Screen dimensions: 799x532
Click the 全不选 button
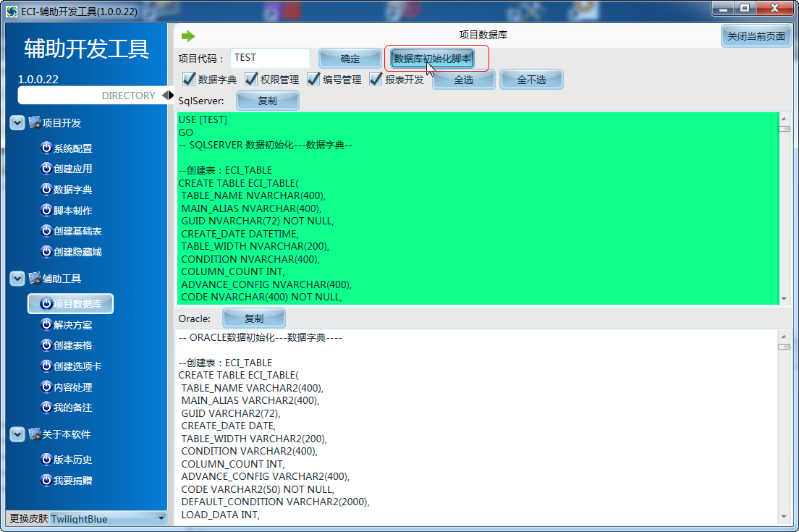point(531,80)
